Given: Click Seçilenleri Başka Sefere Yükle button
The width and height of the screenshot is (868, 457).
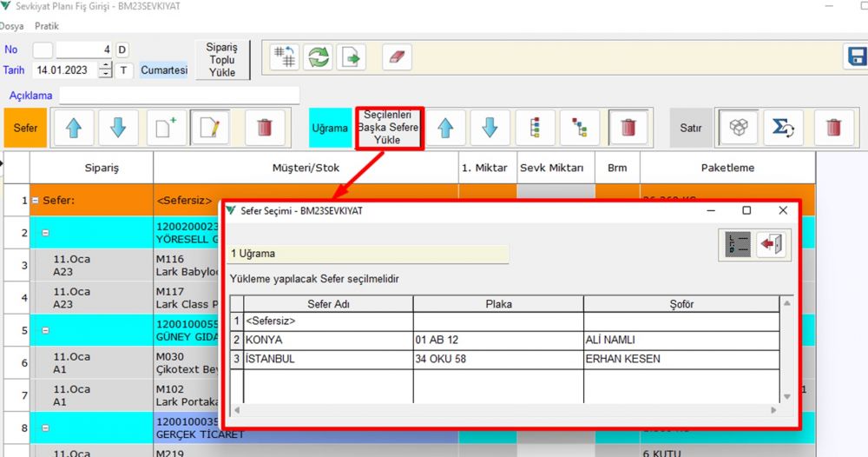Looking at the screenshot, I should pos(389,128).
